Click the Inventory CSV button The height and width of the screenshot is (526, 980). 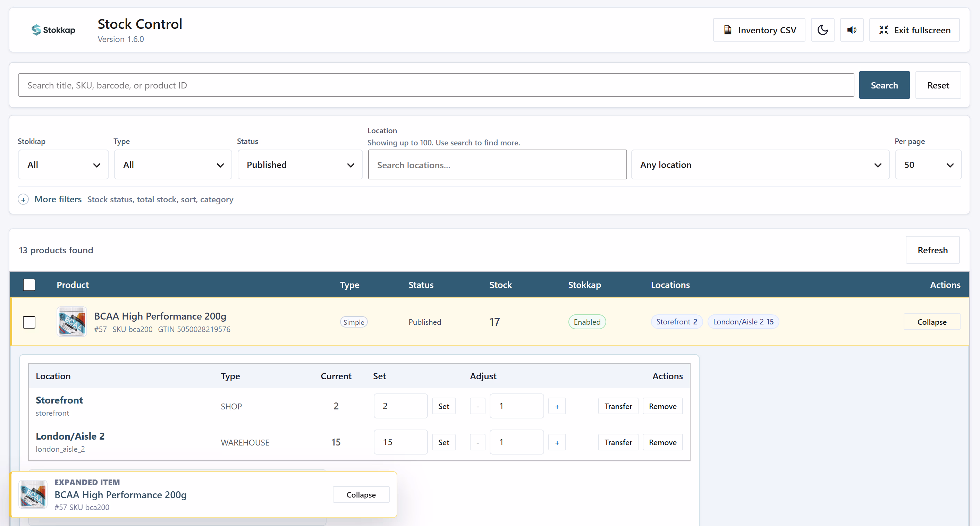click(x=759, y=30)
